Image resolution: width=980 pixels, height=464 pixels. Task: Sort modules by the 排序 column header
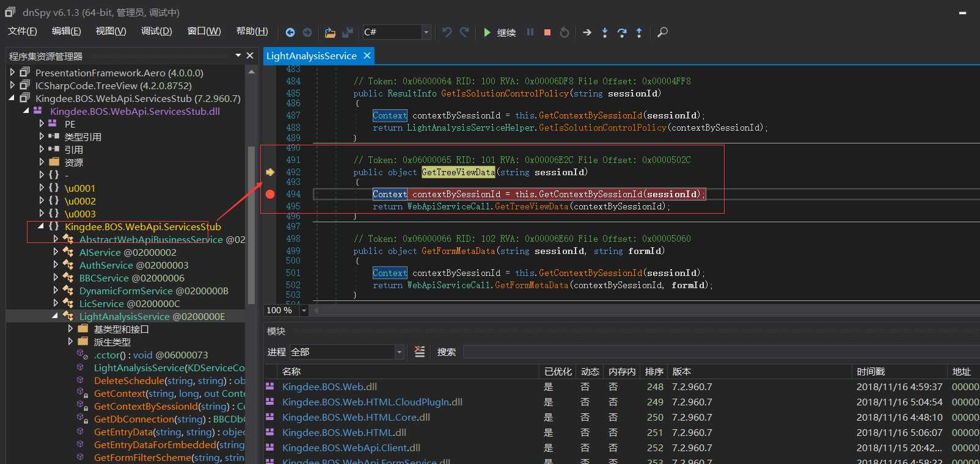[x=654, y=371]
